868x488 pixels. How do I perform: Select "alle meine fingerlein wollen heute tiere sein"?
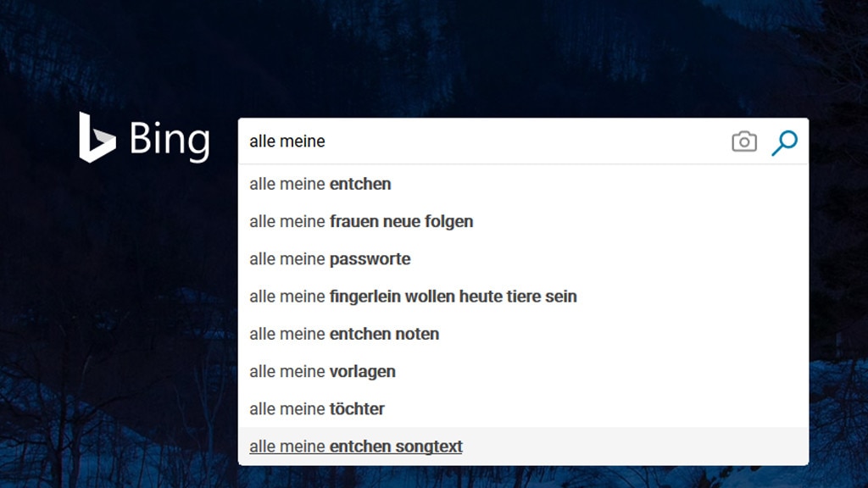[x=523, y=297]
